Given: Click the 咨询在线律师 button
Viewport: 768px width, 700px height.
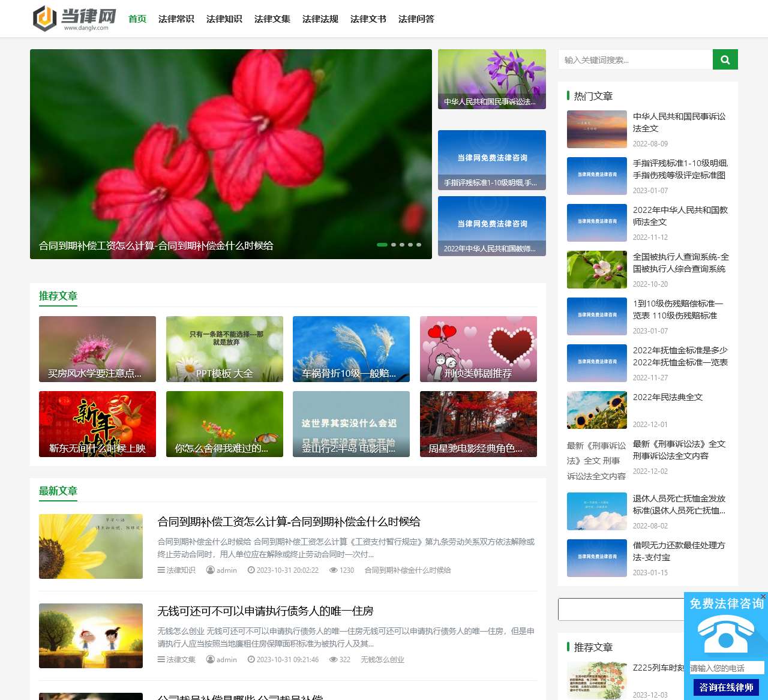Looking at the screenshot, I should (x=727, y=687).
